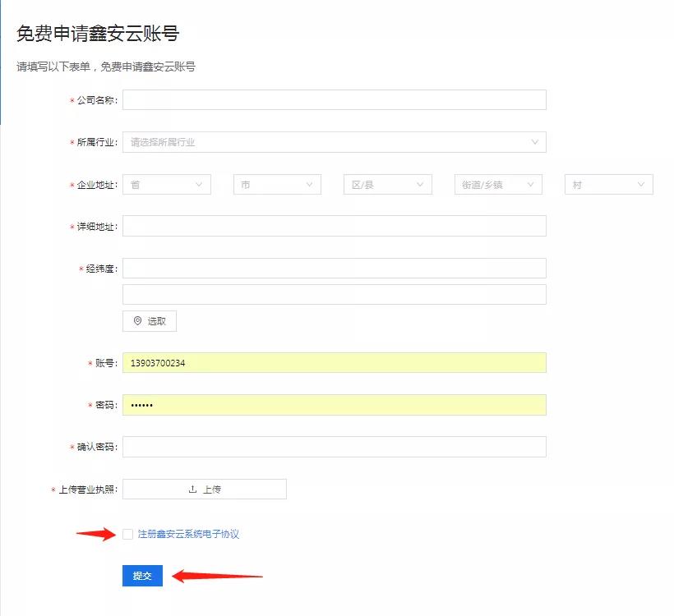Click the 企业地址 label
Image resolution: width=674 pixels, height=616 pixels.
tap(96, 185)
